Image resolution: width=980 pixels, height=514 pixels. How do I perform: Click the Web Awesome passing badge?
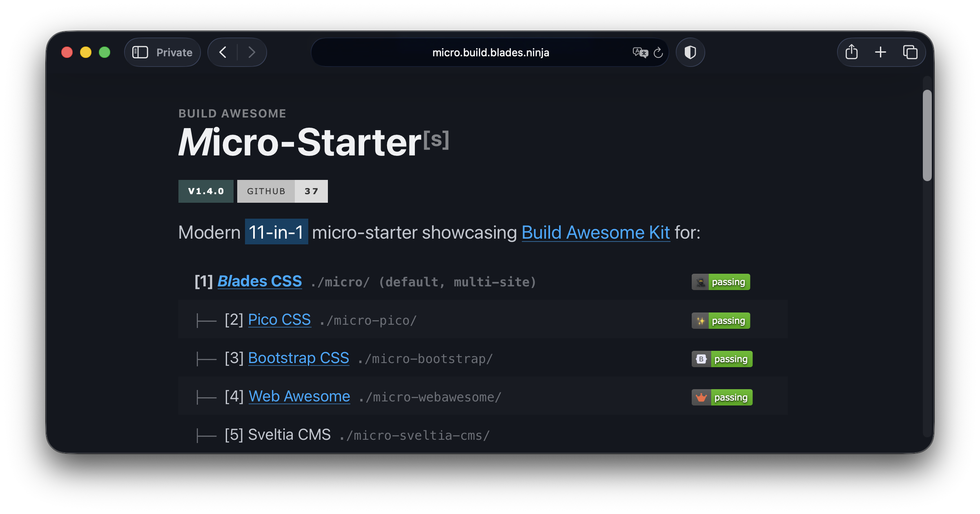click(722, 397)
